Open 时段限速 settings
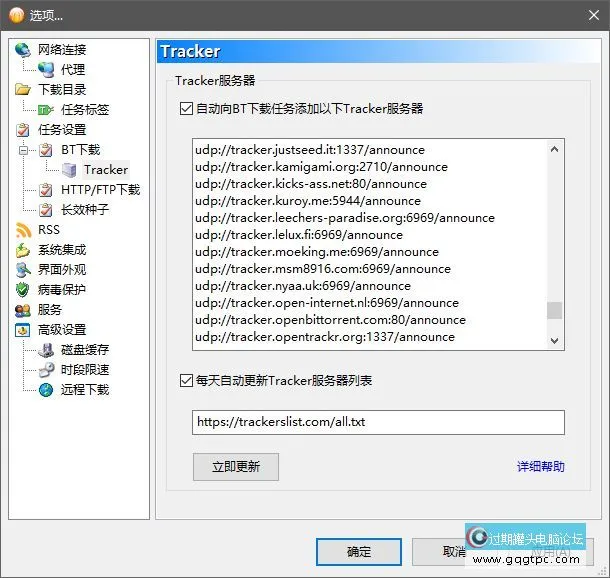This screenshot has width=610, height=578. coord(85,370)
